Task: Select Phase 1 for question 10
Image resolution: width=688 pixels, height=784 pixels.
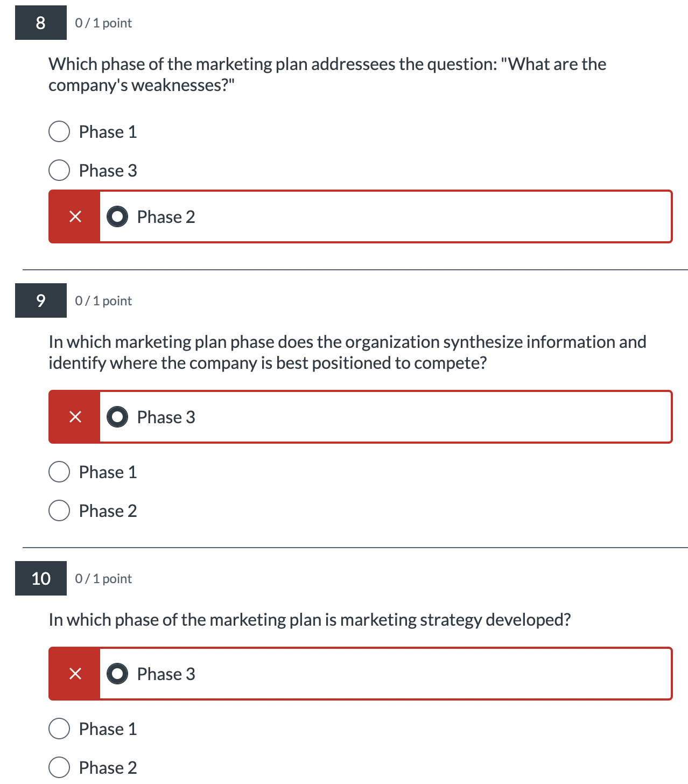Action: pos(59,729)
